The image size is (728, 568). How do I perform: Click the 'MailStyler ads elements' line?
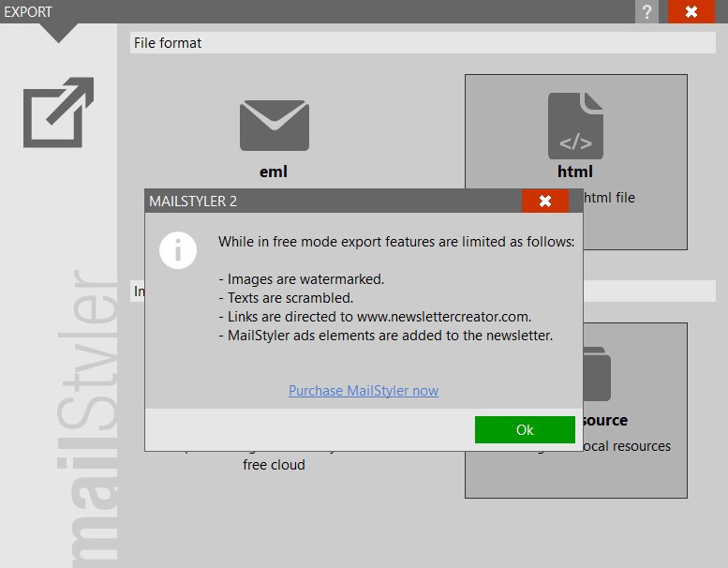[385, 336]
